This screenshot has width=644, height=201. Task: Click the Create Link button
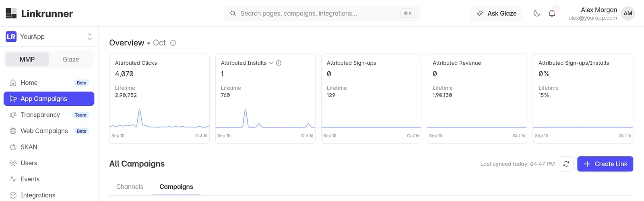(x=605, y=164)
